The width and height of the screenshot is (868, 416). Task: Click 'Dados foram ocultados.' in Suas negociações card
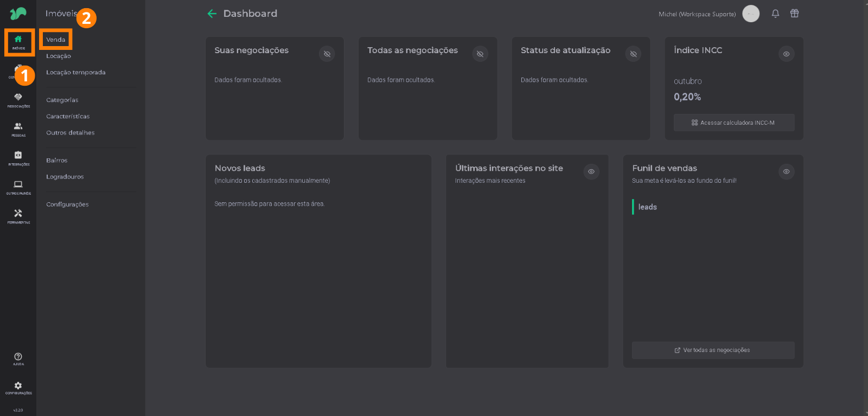tap(248, 80)
